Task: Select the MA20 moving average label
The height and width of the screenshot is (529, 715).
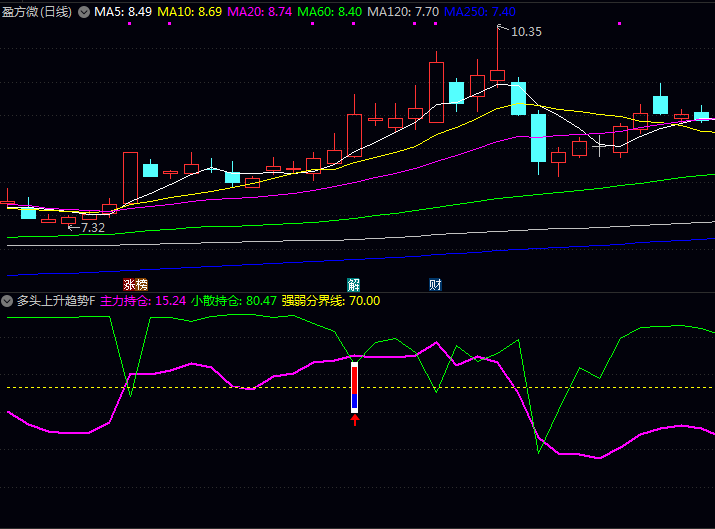Action: tap(260, 12)
